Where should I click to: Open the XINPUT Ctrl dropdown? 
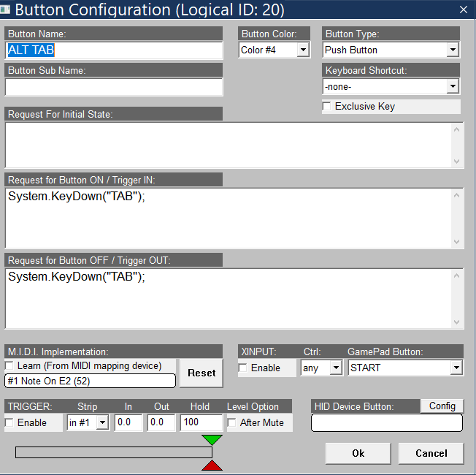pyautogui.click(x=336, y=368)
